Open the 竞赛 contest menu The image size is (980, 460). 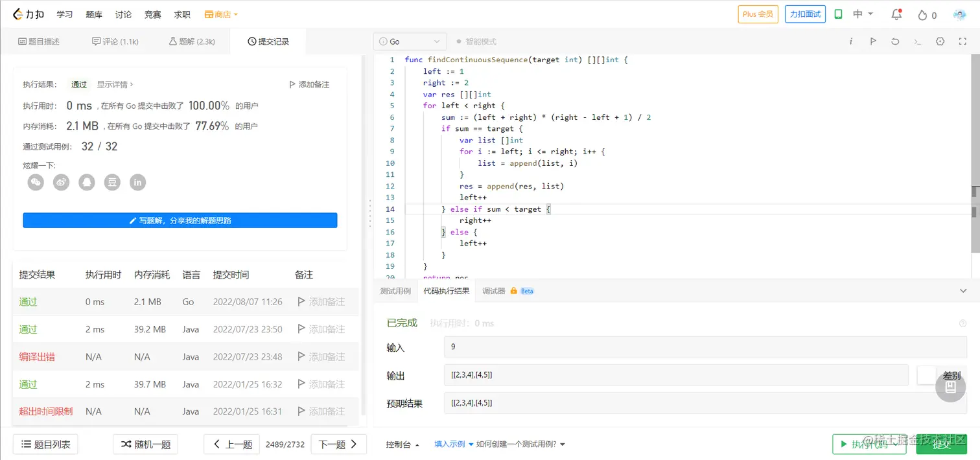click(x=152, y=14)
